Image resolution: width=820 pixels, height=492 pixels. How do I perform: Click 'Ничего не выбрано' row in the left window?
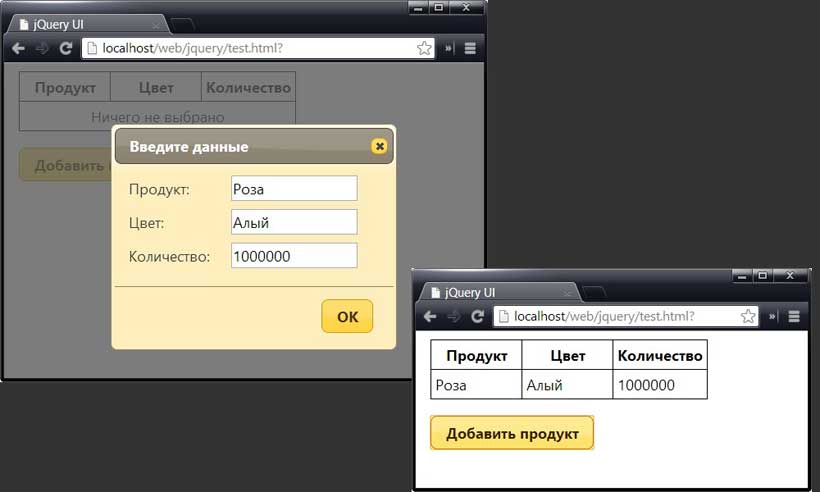tap(157, 117)
